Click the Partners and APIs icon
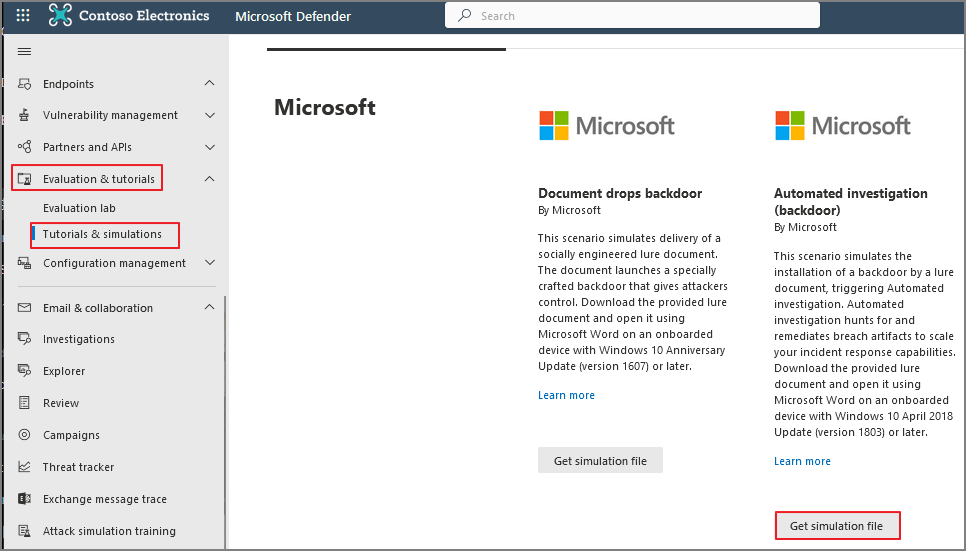The width and height of the screenshot is (966, 551). pos(24,147)
